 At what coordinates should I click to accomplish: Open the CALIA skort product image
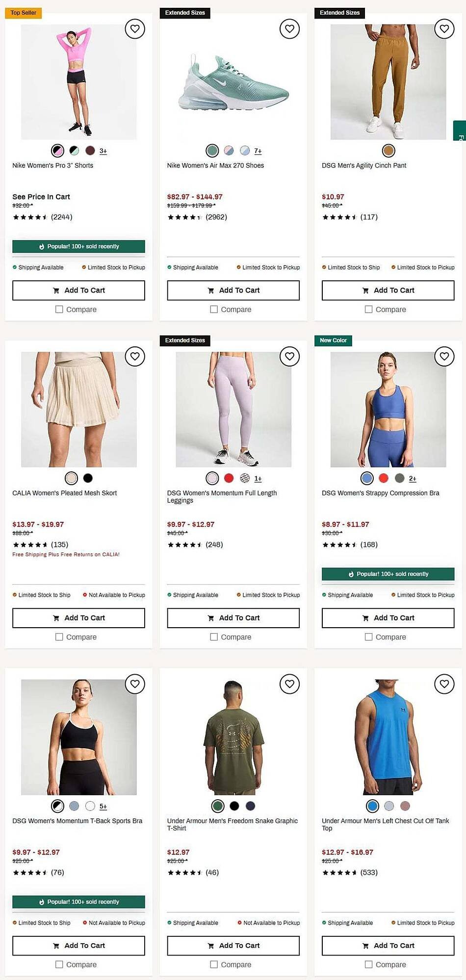click(x=78, y=409)
